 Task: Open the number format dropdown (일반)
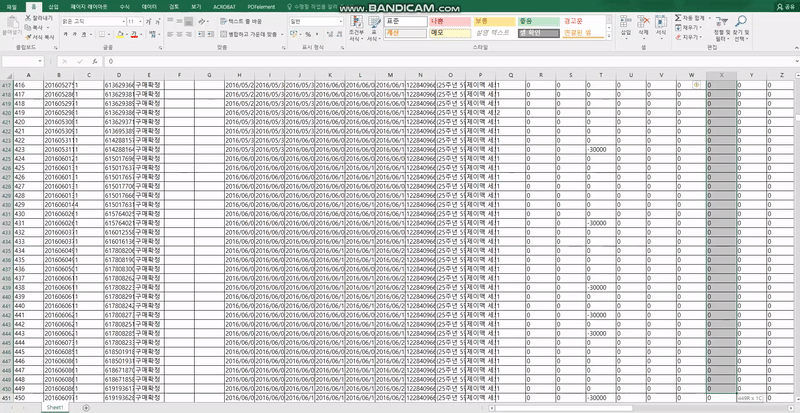pos(312,20)
